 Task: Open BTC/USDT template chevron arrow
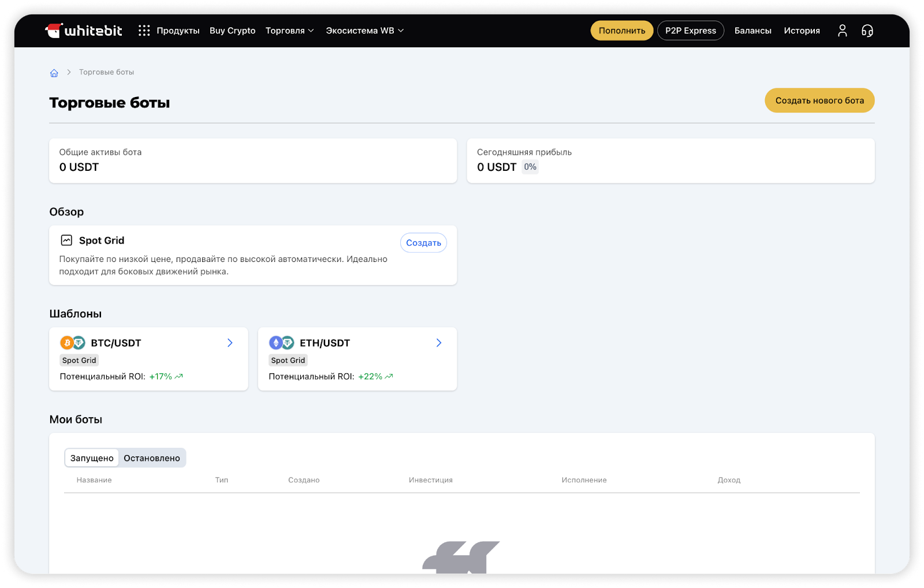point(230,343)
